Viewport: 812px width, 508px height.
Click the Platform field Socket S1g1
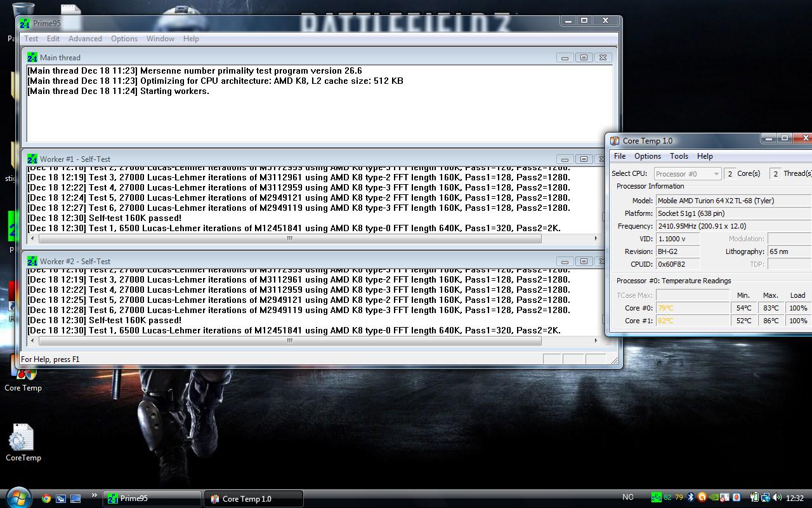(734, 213)
